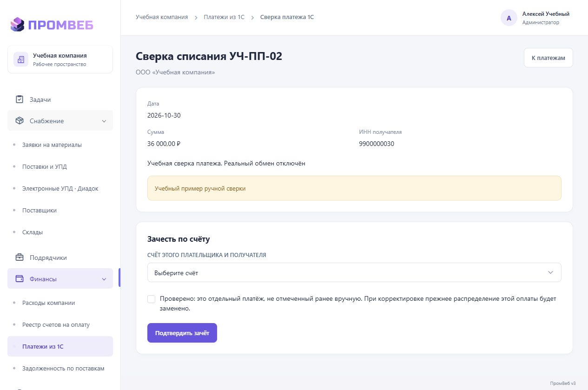
Task: Open Реестр счетов на оплату
Action: [x=56, y=325]
